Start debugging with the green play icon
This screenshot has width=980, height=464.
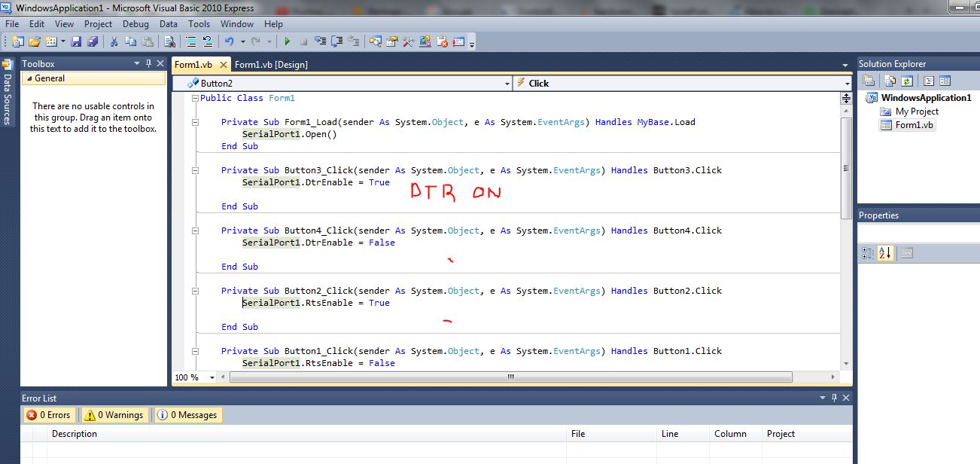pyautogui.click(x=288, y=42)
